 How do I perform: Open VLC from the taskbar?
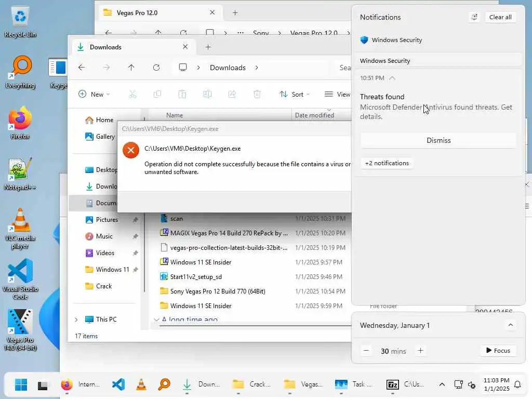tap(141, 384)
